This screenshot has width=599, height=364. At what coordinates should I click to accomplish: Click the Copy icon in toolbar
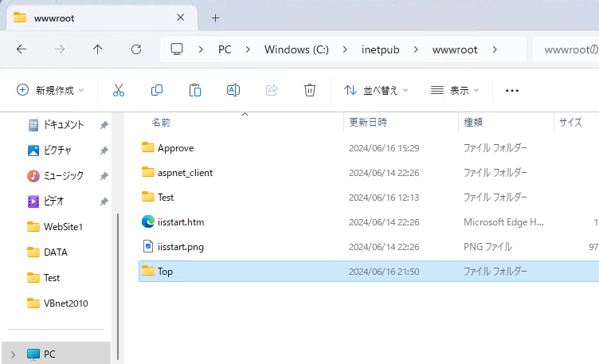(x=157, y=90)
